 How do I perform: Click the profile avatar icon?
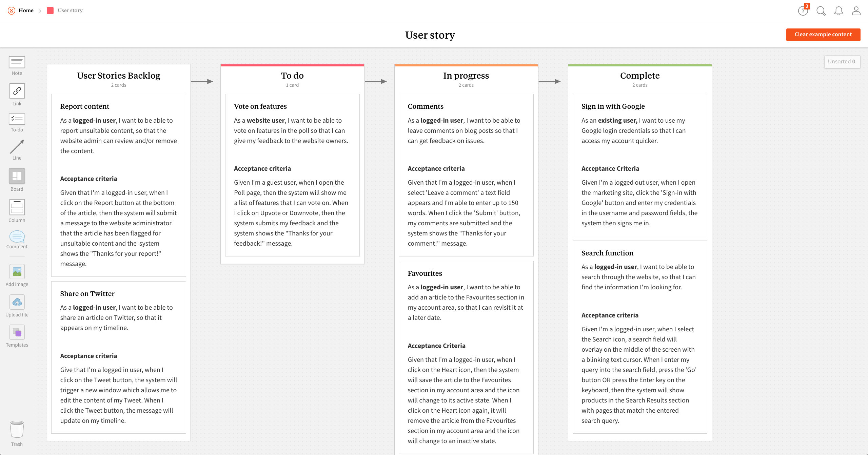[x=857, y=10]
